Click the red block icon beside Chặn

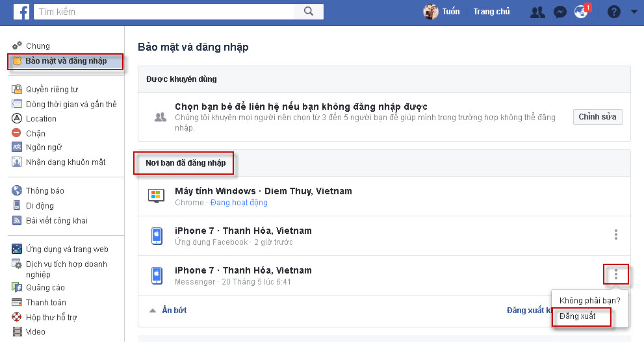pyautogui.click(x=16, y=133)
